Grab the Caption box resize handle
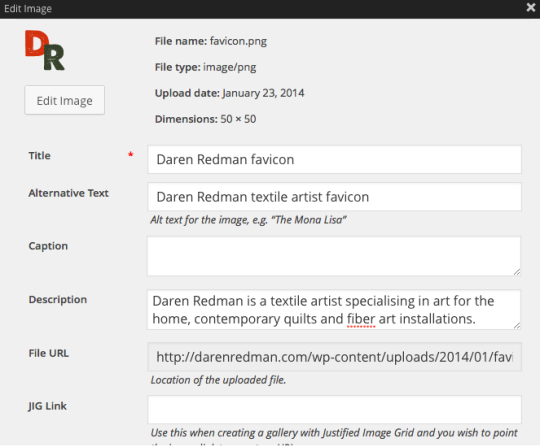The width and height of the screenshot is (540, 447). coord(517,272)
